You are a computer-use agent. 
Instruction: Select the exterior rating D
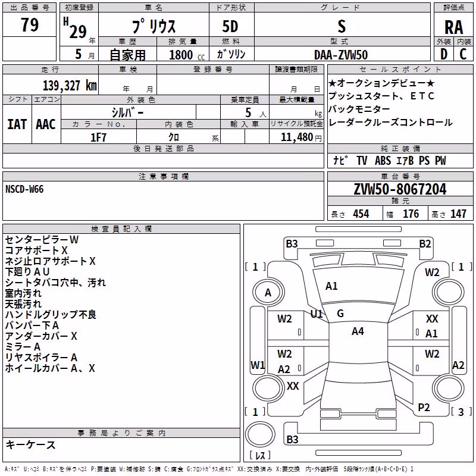click(444, 54)
